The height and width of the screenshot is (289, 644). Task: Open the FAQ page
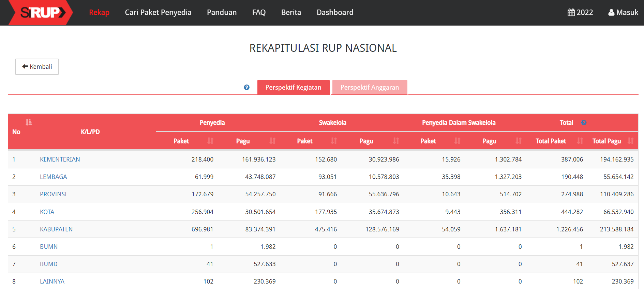click(x=259, y=13)
